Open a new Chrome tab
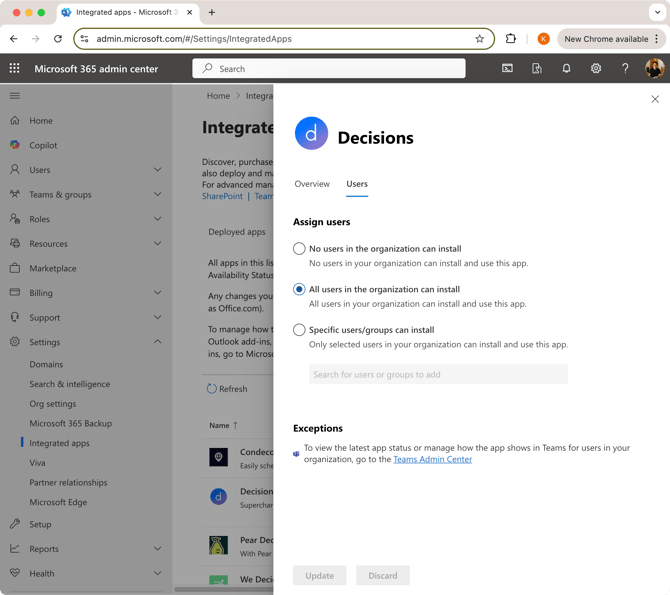 pyautogui.click(x=212, y=12)
